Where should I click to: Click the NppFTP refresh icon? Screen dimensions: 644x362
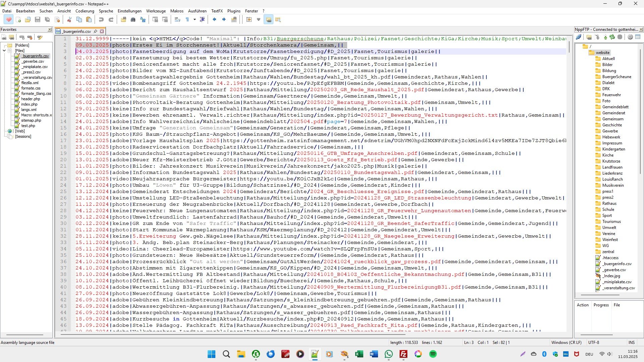coord(612,37)
